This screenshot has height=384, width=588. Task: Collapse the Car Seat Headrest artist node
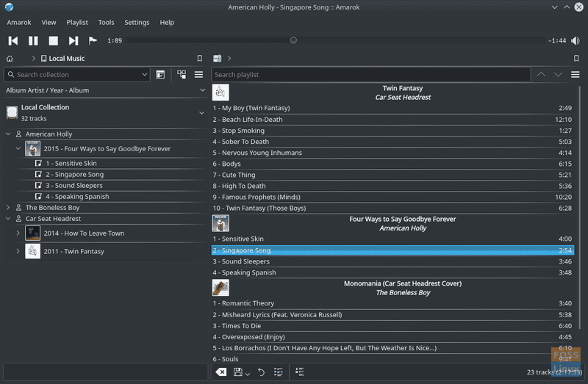(8, 218)
